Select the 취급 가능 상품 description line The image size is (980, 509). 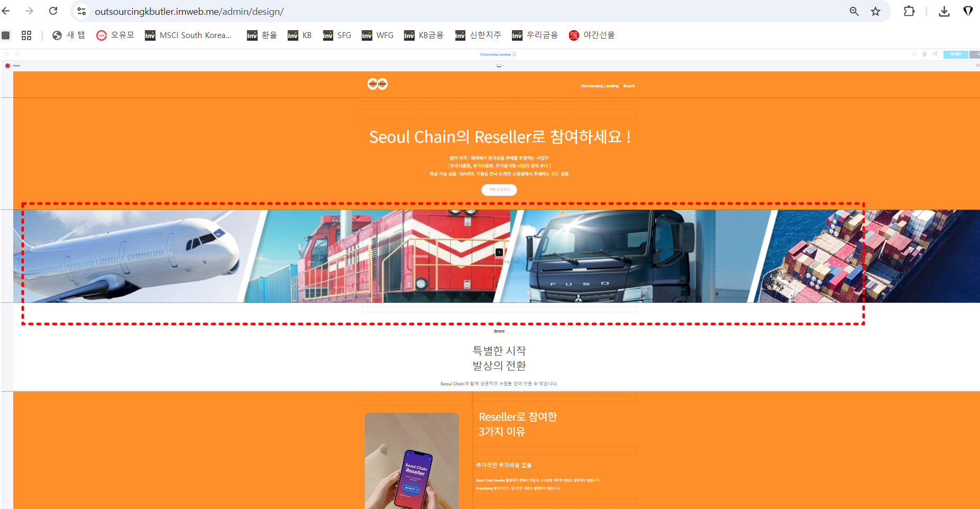coord(499,174)
